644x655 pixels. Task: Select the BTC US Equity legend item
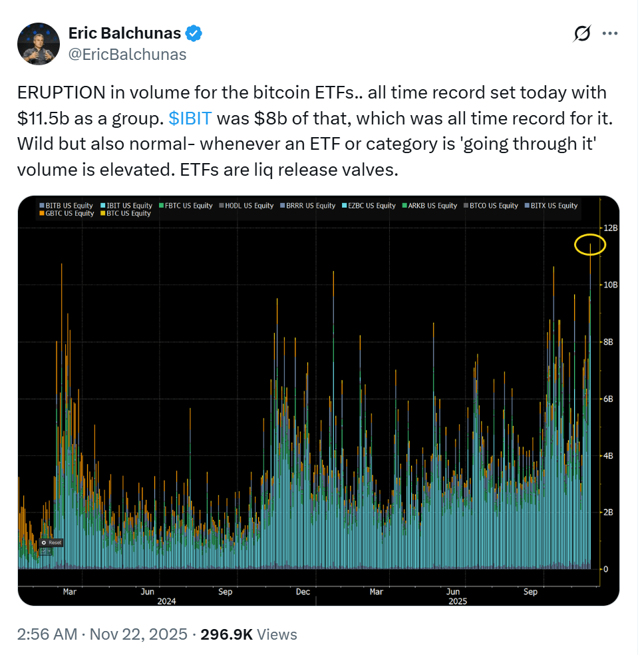click(x=126, y=214)
